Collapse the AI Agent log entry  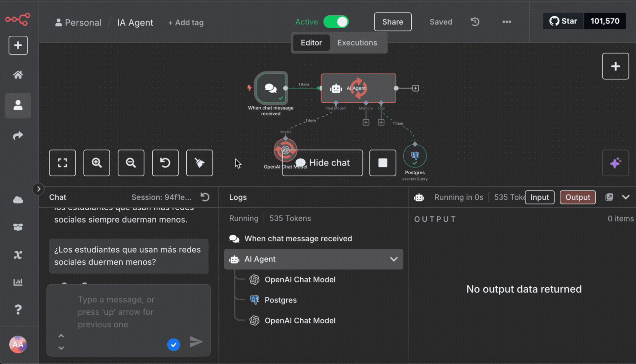tap(394, 259)
